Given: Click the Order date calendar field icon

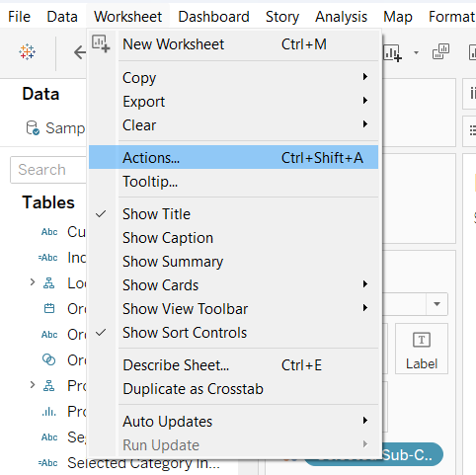Looking at the screenshot, I should coord(49,309).
